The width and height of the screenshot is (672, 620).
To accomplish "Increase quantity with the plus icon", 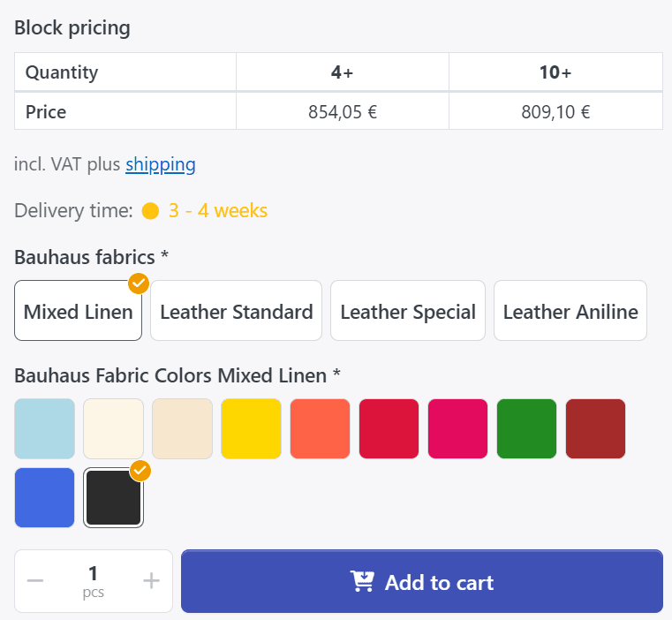I will tap(151, 581).
